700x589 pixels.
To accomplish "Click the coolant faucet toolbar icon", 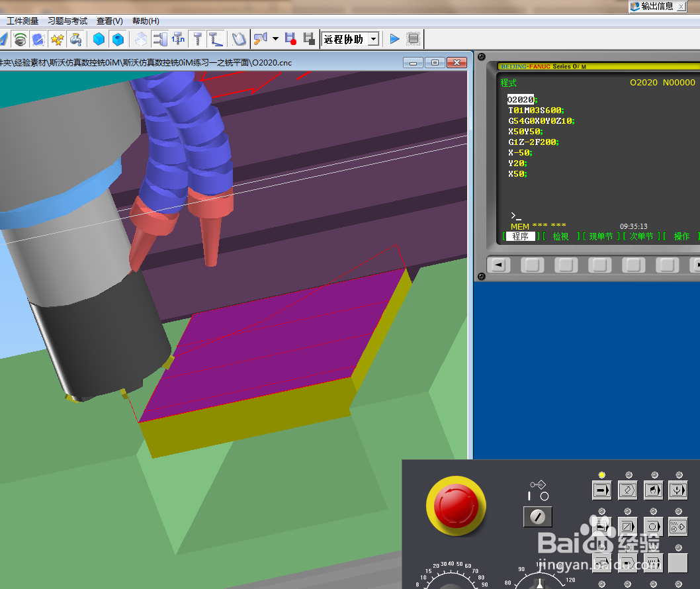I will coord(75,39).
